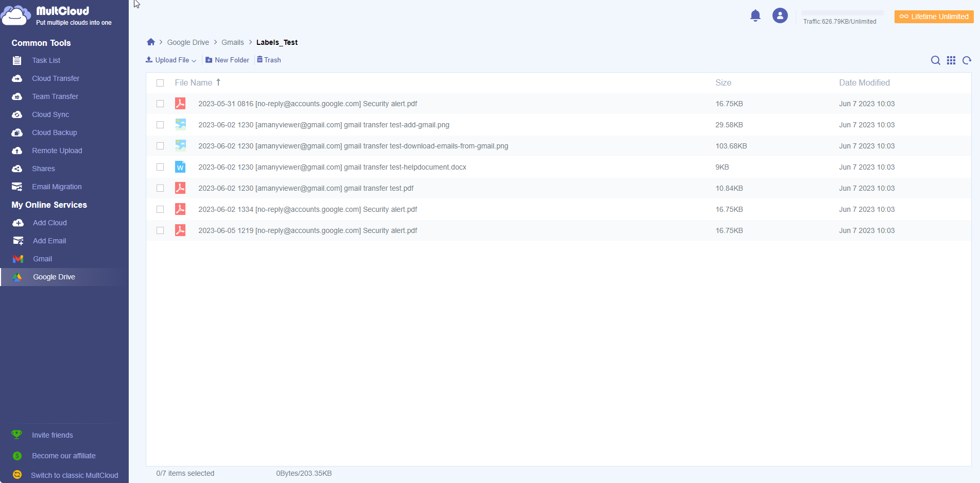The image size is (980, 483).
Task: Check the 2023-06-05 1219 Security alert.pdf row
Action: point(160,230)
